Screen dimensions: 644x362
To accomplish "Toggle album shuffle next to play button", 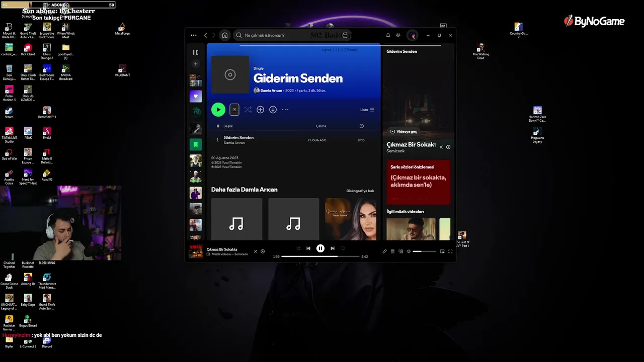I will pyautogui.click(x=248, y=110).
